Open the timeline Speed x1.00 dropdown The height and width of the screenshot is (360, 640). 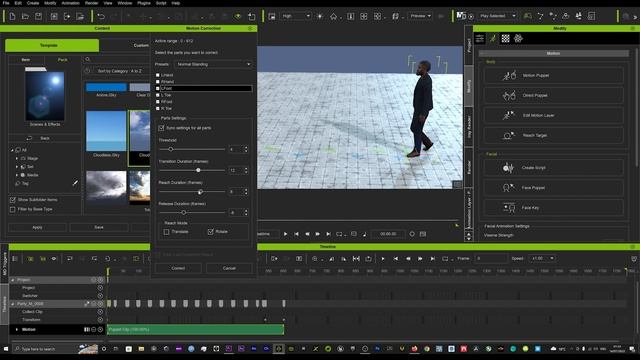pos(542,259)
